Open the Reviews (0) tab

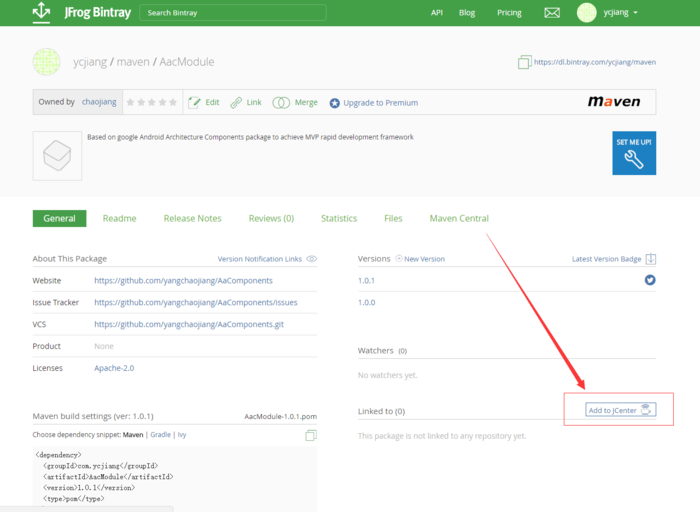tap(271, 218)
